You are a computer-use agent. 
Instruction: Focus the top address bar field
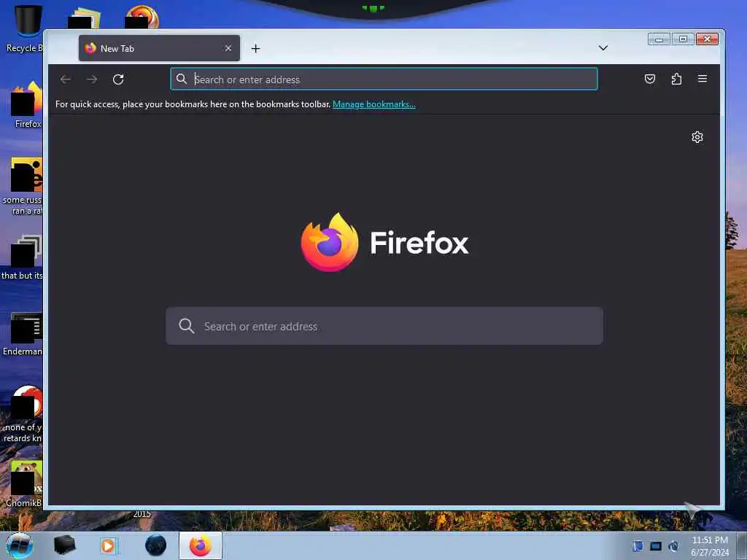(384, 79)
